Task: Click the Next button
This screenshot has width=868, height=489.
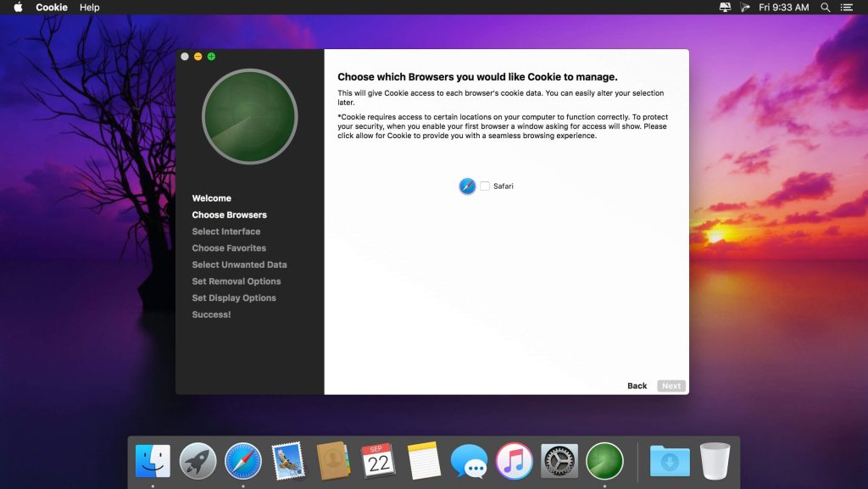Action: (x=671, y=386)
